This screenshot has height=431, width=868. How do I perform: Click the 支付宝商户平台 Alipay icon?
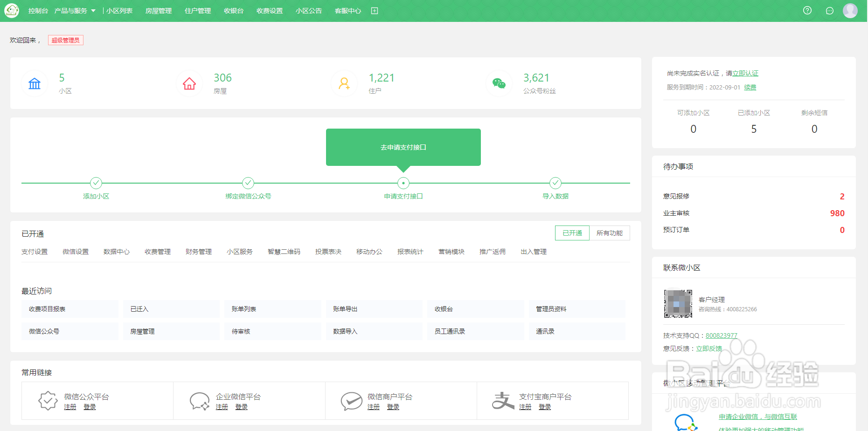503,401
